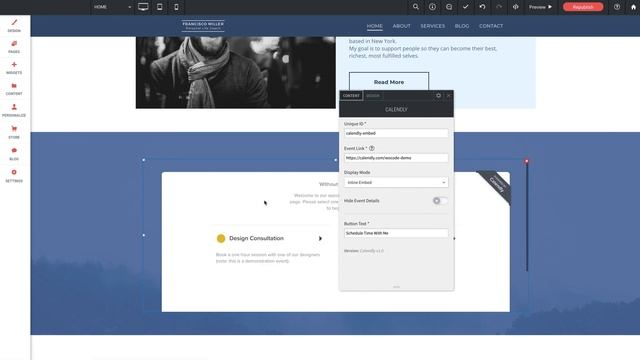Expand the Design Consultation event arrow

tap(320, 238)
